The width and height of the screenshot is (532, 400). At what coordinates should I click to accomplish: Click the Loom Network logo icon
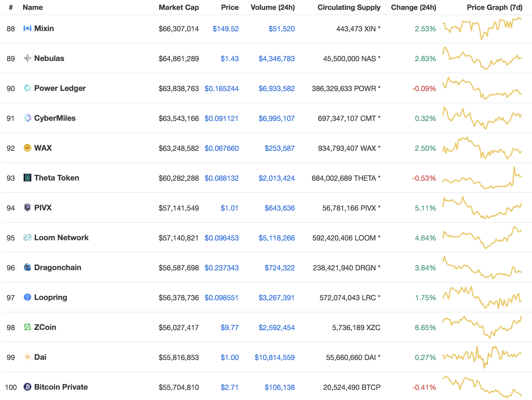click(27, 238)
